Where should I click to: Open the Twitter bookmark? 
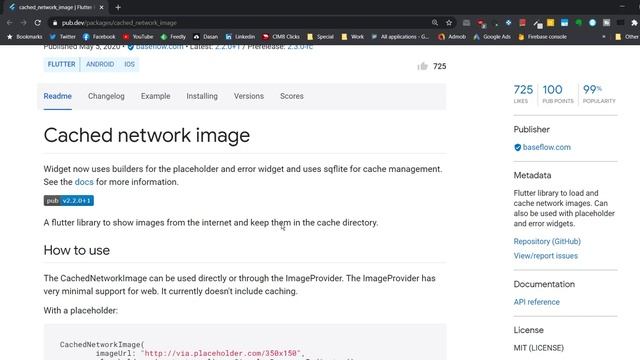pos(63,37)
